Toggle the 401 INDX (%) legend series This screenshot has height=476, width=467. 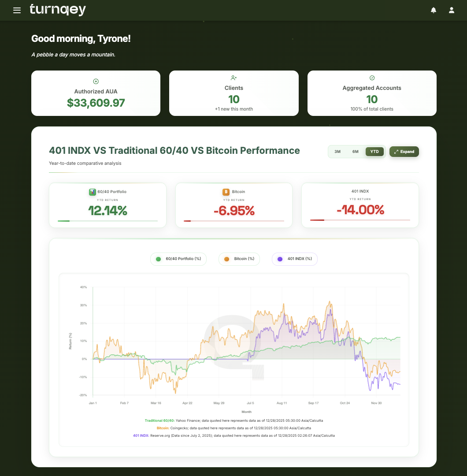click(295, 259)
